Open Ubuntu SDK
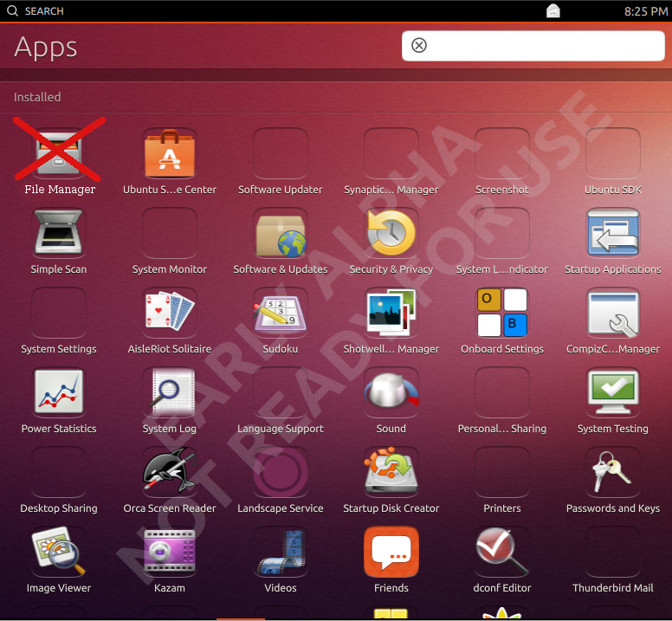Viewport: 672px width, 621px height. tap(613, 153)
